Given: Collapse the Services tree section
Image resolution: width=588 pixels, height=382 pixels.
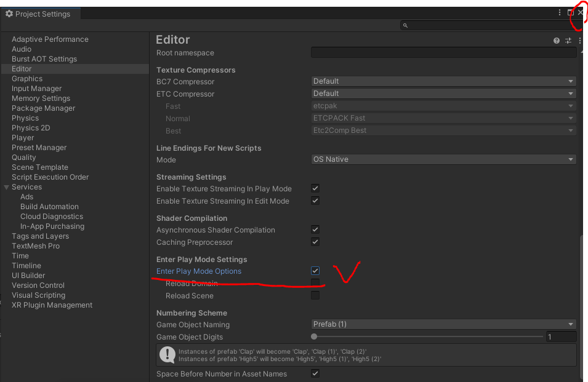Looking at the screenshot, I should (x=7, y=187).
